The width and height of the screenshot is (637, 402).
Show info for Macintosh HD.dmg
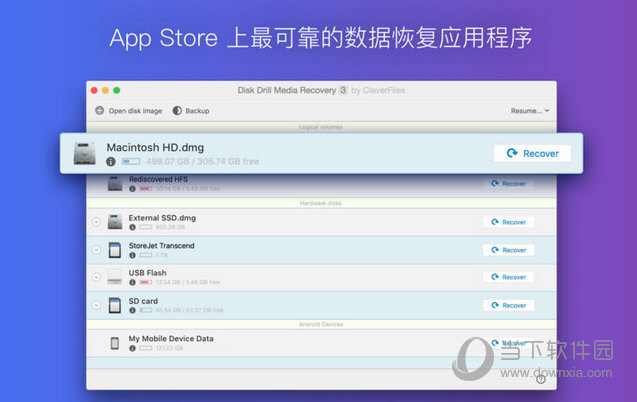110,162
